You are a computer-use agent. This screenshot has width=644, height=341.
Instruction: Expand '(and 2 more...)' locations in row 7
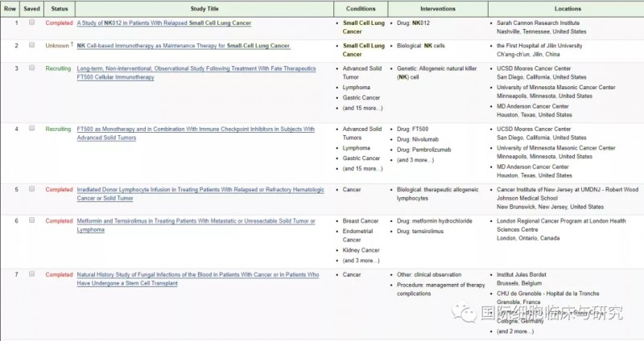tap(516, 331)
